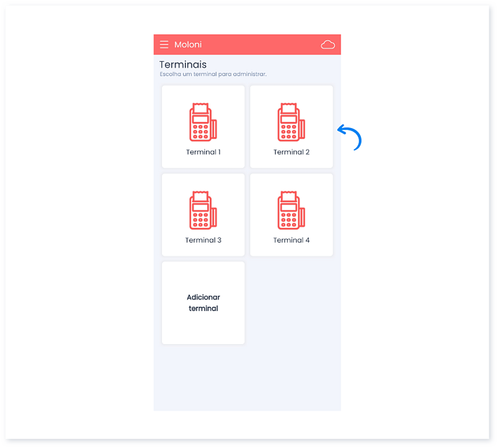Choose the "Terminal 3" text label
This screenshot has width=498, height=448.
coord(203,240)
